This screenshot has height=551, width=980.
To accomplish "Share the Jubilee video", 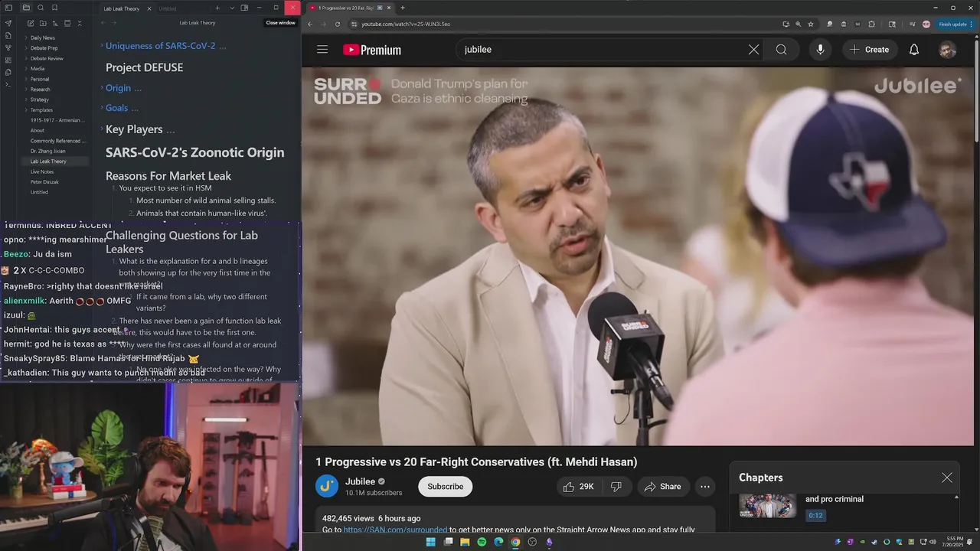I will pyautogui.click(x=662, y=487).
